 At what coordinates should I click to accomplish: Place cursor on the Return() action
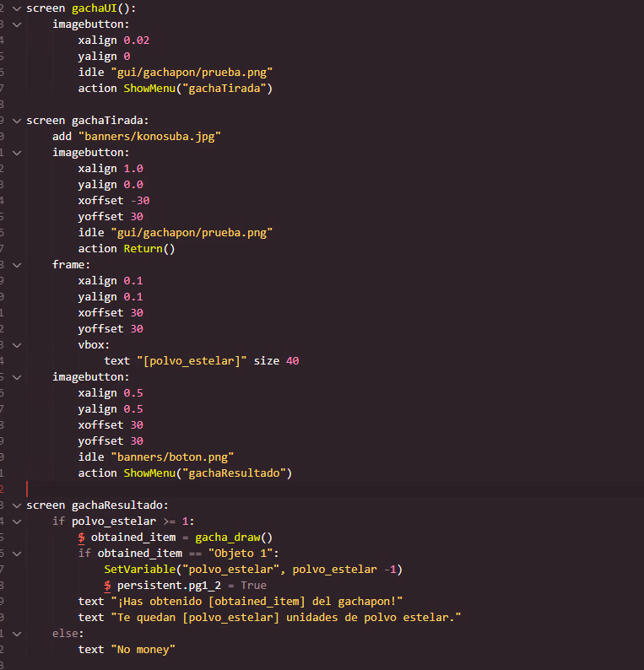click(x=149, y=248)
